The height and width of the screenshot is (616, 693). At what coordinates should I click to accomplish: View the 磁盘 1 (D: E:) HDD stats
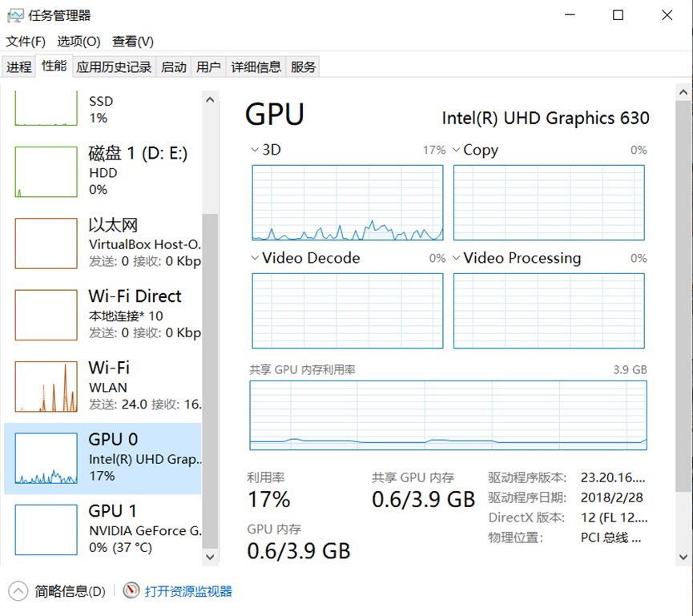[103, 171]
